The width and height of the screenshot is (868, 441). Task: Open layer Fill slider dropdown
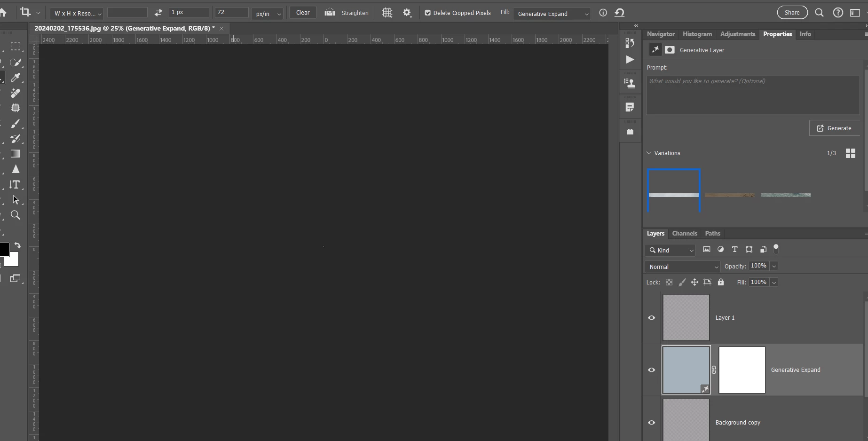pos(774,283)
